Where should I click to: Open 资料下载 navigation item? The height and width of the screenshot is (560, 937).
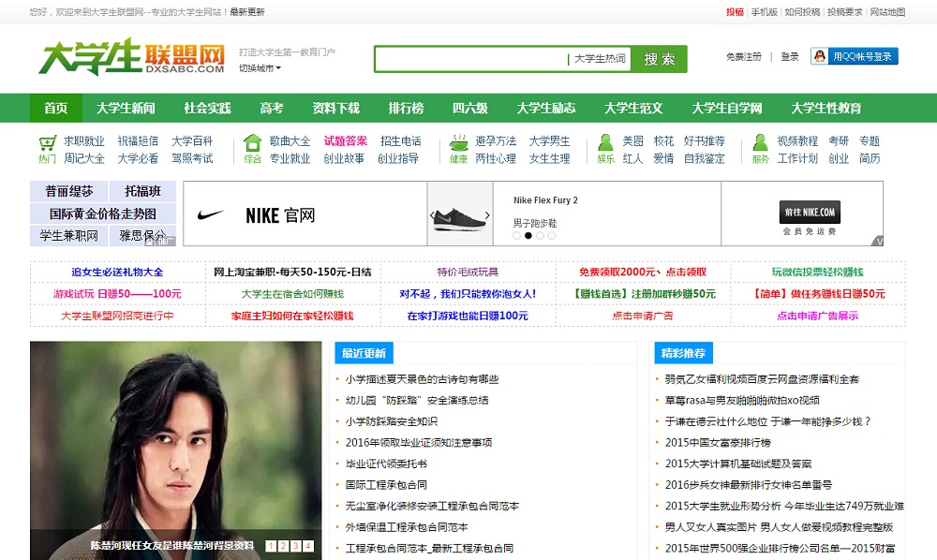[335, 108]
